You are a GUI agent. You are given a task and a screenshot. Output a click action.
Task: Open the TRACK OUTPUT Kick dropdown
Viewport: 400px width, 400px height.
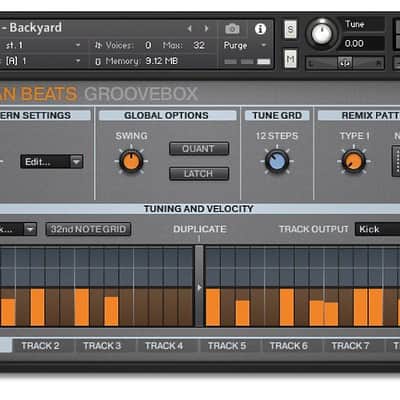tap(377, 229)
